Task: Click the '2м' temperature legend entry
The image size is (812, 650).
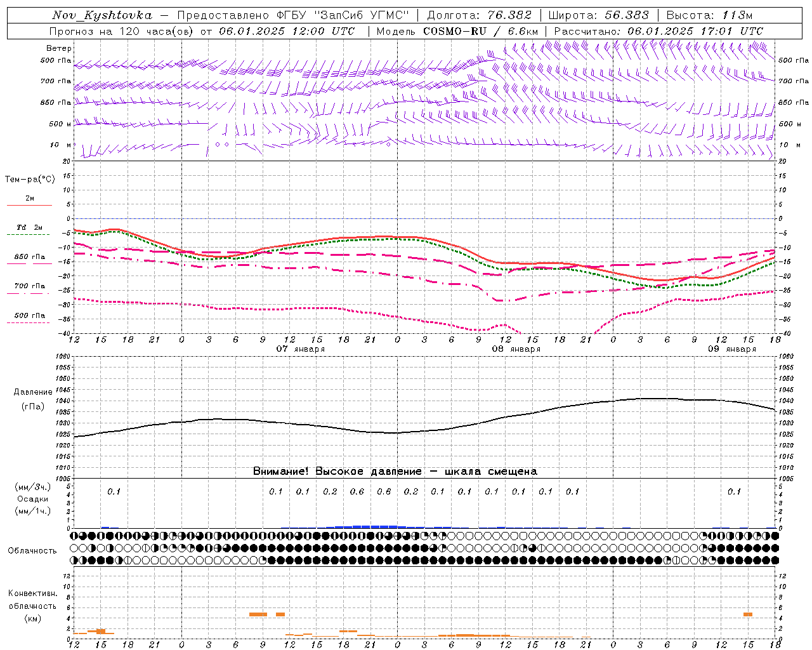Action: 30,199
